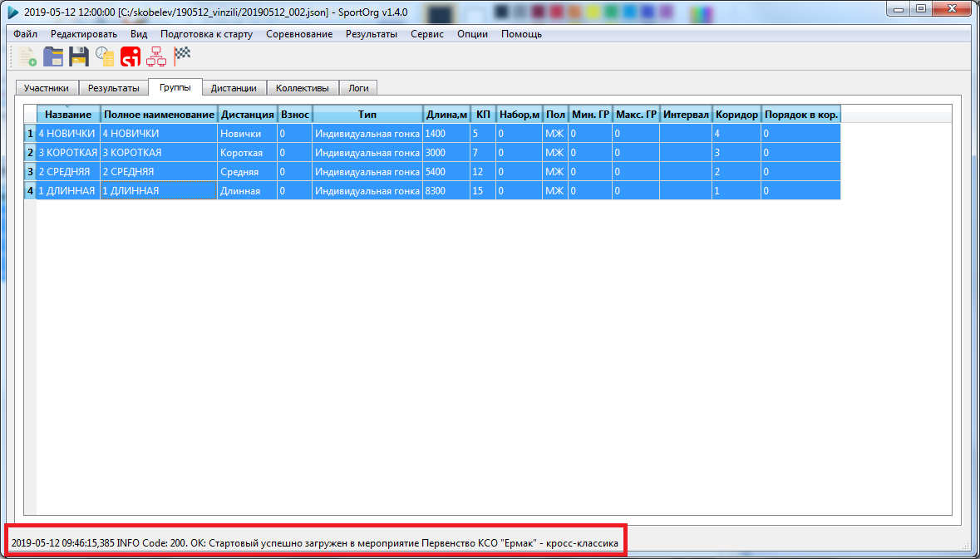980x559 pixels.
Task: Open the Редактировать menu
Action: pos(84,34)
